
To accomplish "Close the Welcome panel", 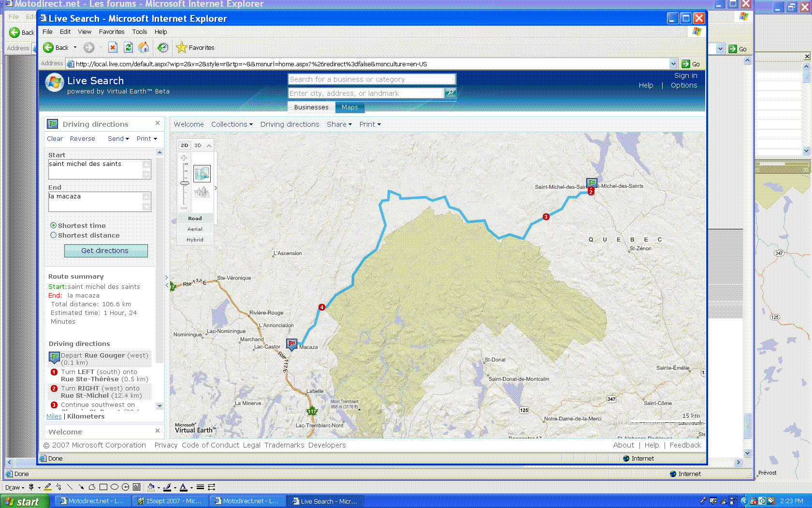I will coord(158,431).
